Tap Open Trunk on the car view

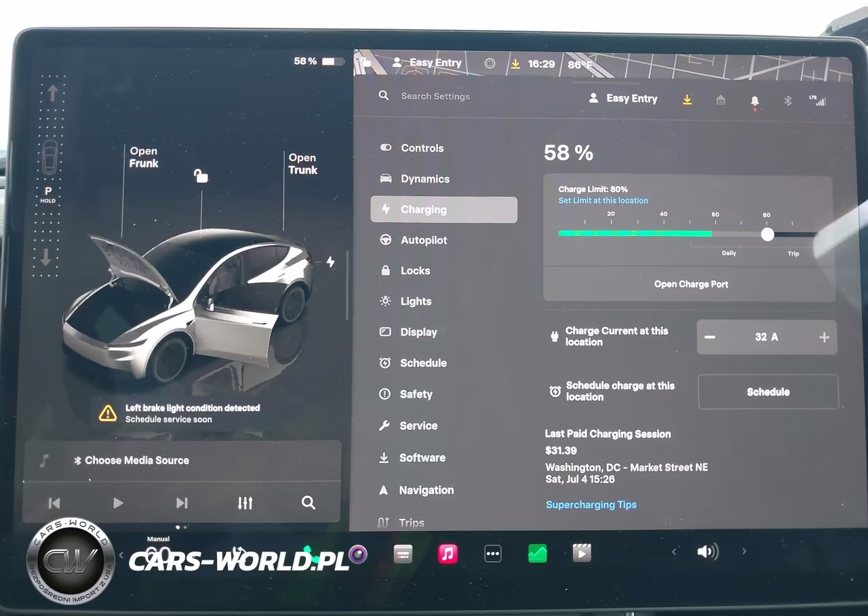[302, 164]
